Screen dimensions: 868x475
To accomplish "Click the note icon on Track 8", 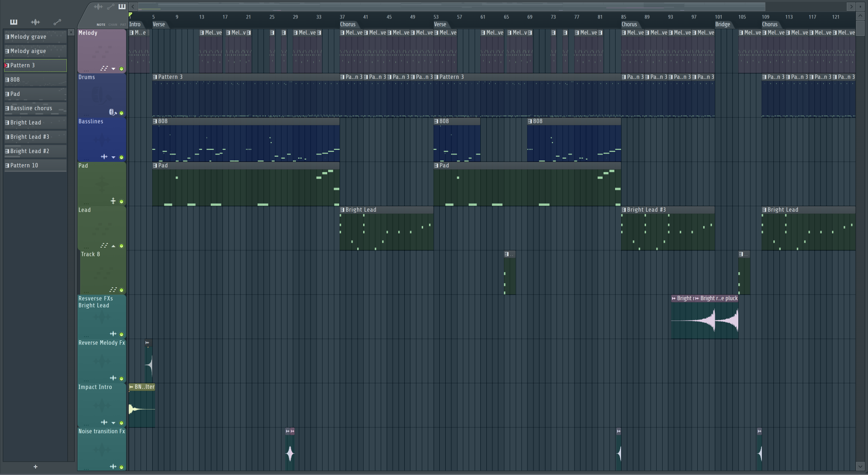I will point(113,290).
